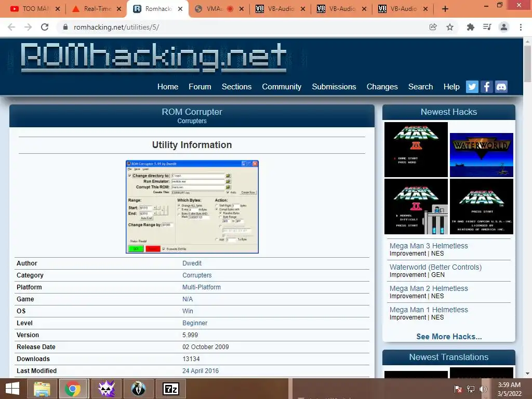Open the Mega Man 1 title screen thumbnail

point(482,206)
